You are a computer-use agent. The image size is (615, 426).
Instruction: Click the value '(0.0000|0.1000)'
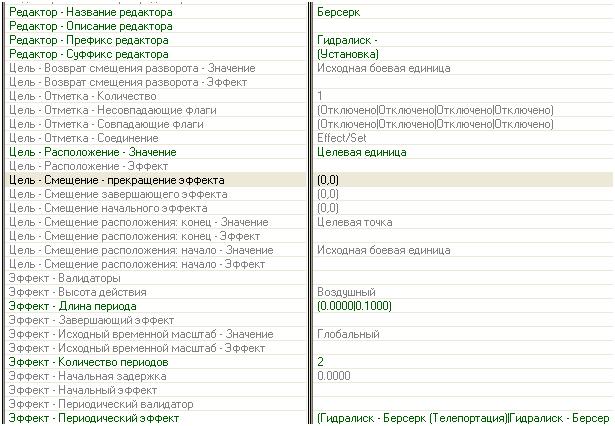[x=354, y=306]
